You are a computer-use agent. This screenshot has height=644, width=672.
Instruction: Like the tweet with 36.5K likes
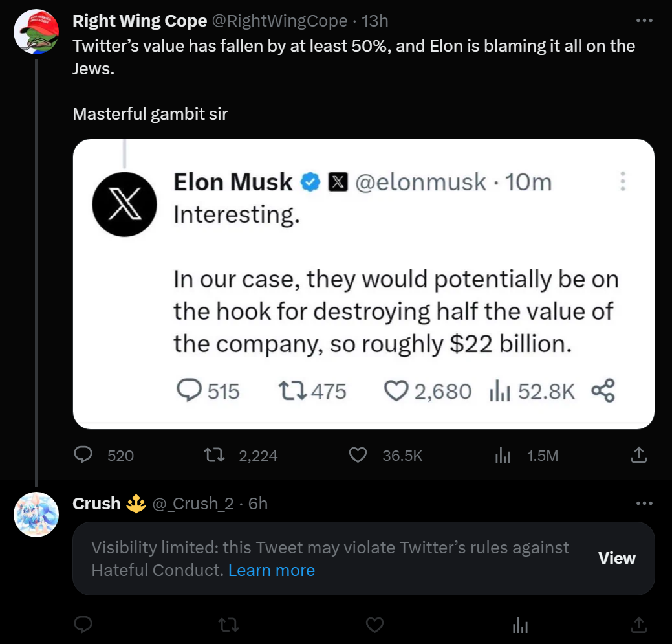pos(358,455)
